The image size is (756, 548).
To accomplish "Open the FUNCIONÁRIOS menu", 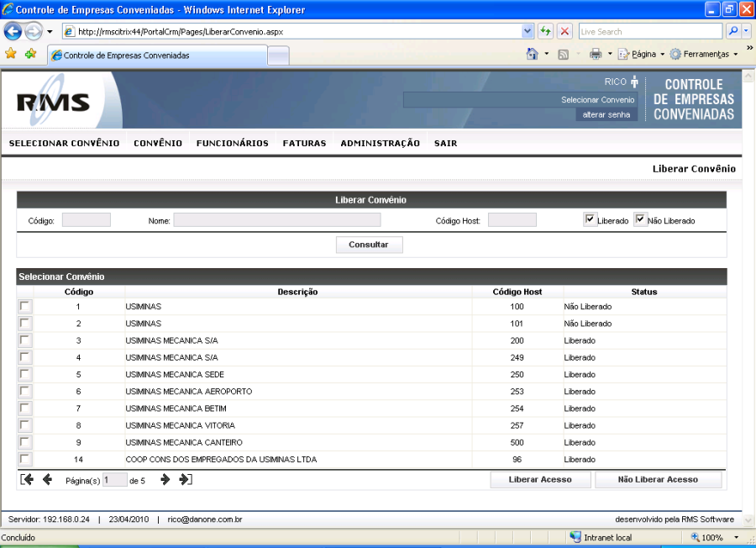I will coord(233,143).
